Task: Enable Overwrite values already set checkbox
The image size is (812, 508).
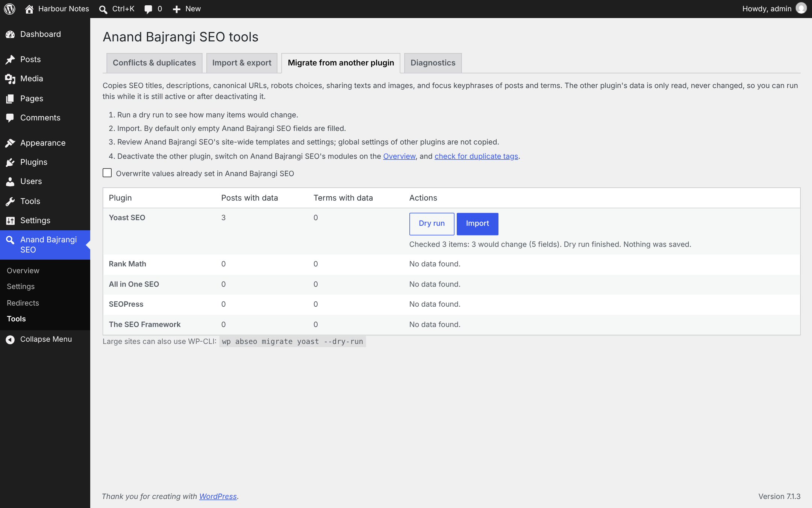Action: pyautogui.click(x=107, y=173)
